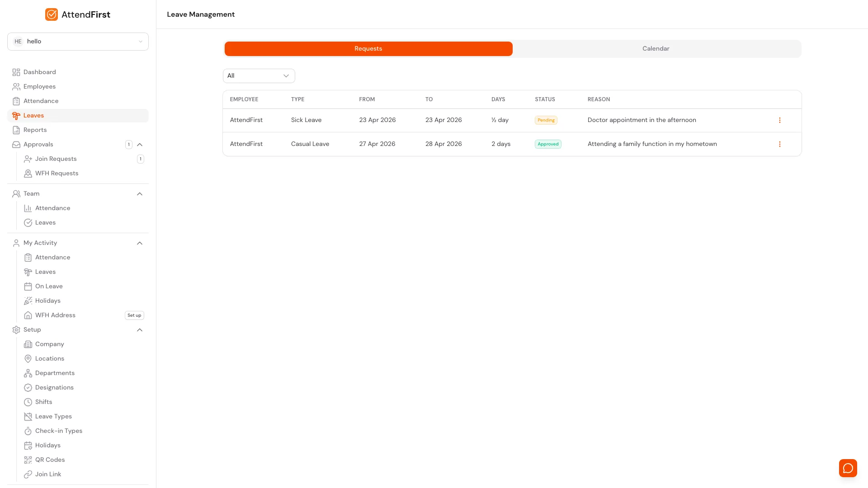Click the Check-in Types timer icon
The width and height of the screenshot is (868, 488).
click(28, 431)
